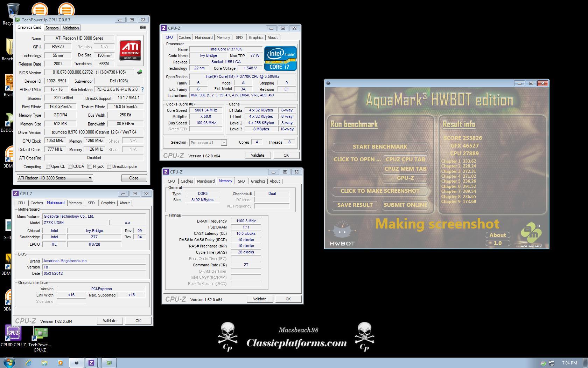Click CPUZ MEM TAB in AquaMark
The image size is (588, 368).
405,169
